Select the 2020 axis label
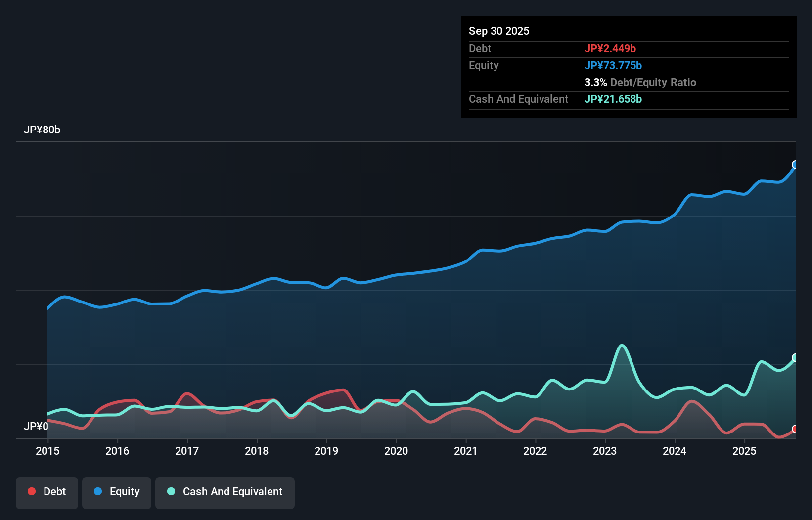This screenshot has width=812, height=520. point(396,451)
